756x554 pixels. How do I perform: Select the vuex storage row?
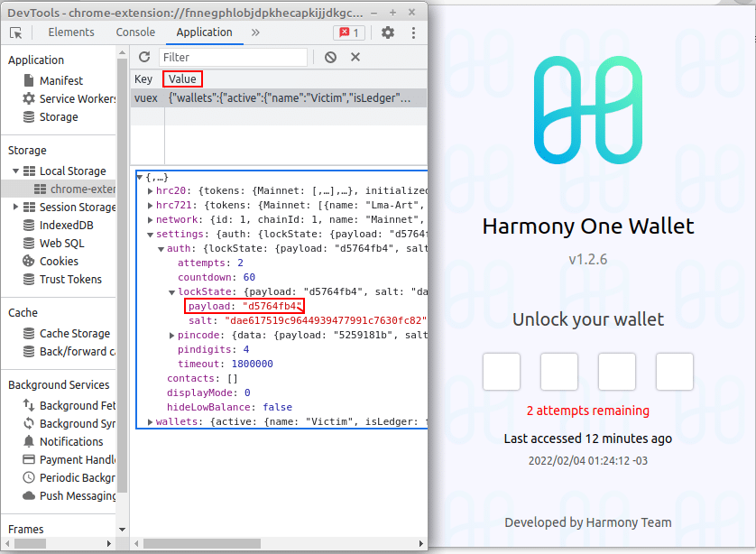(279, 97)
